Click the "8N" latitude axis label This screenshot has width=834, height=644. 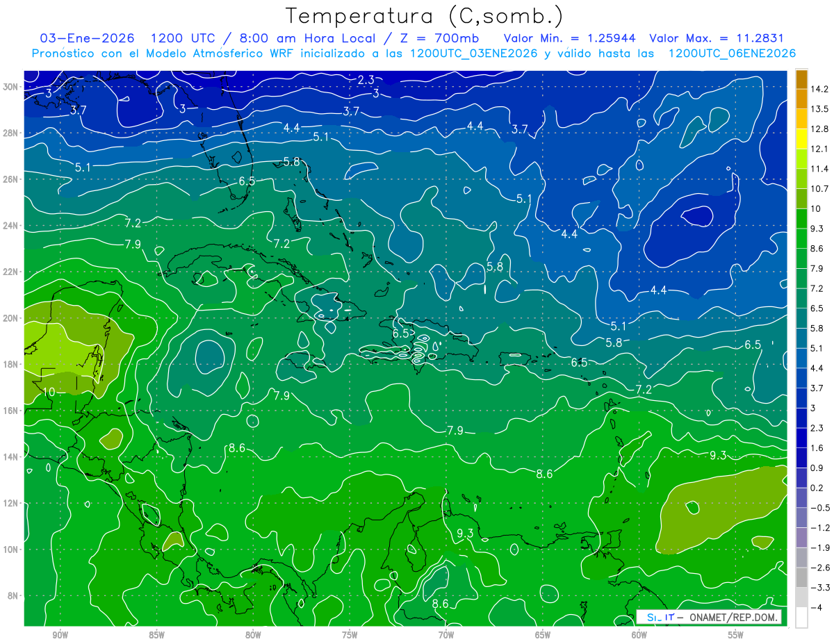13,595
